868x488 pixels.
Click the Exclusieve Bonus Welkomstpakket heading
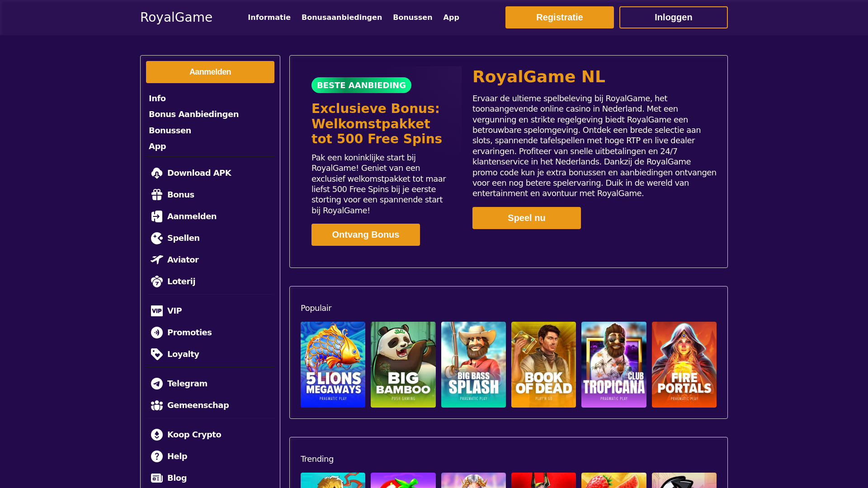click(x=377, y=124)
